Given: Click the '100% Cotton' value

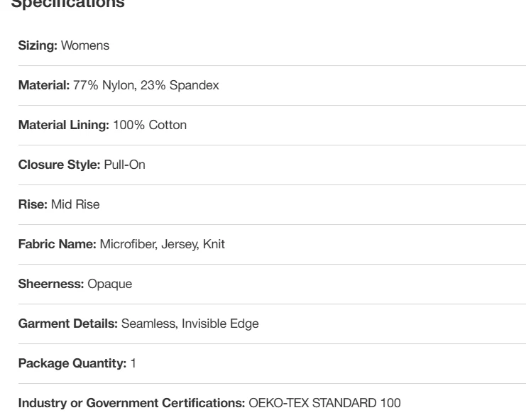Looking at the screenshot, I should [x=150, y=125].
